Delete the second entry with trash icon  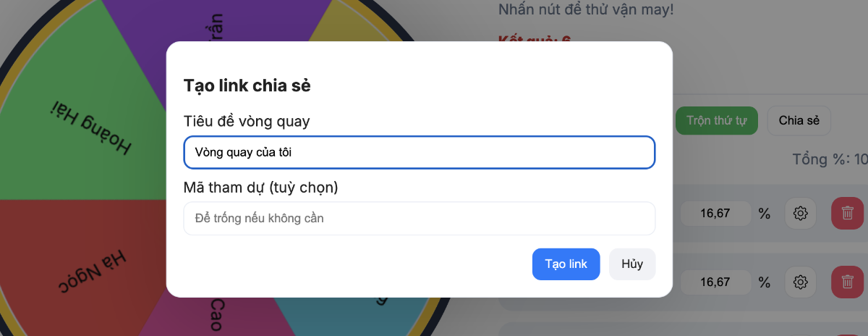coord(848,282)
